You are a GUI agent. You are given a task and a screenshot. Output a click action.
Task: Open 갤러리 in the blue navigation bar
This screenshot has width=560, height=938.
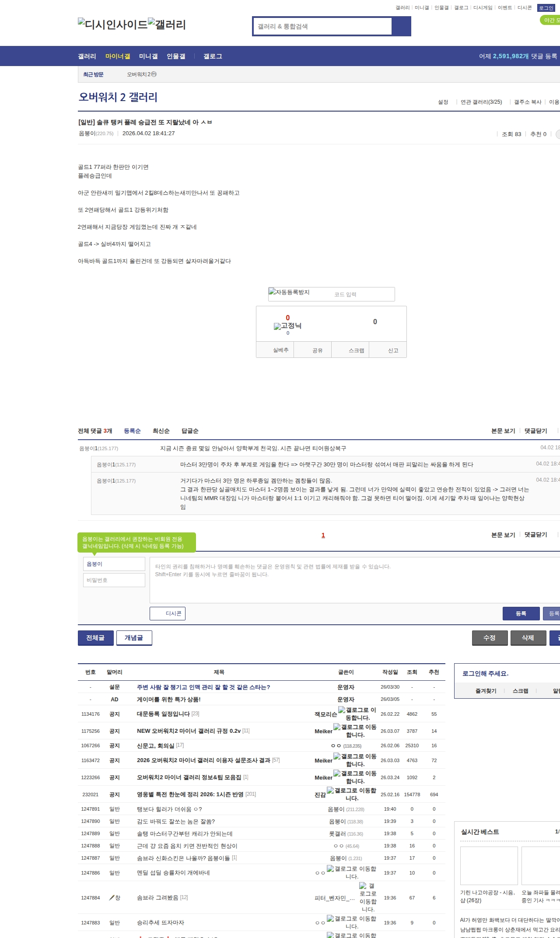[87, 56]
